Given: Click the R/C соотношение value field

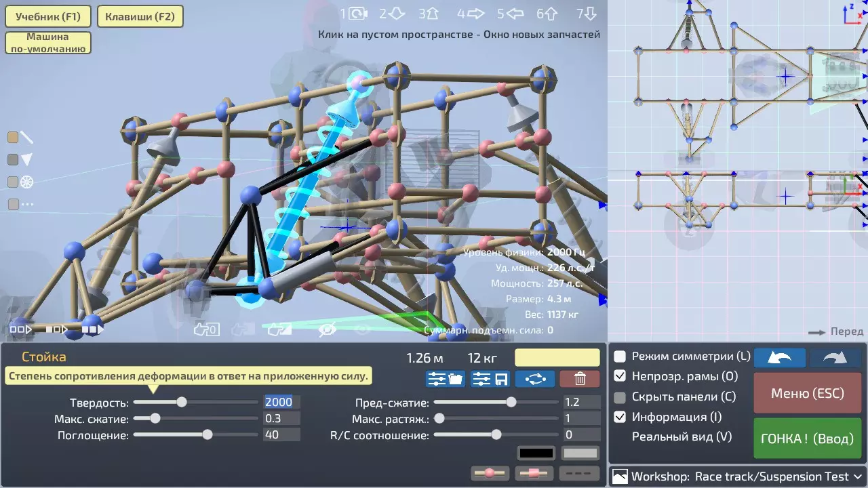Looking at the screenshot, I should [582, 434].
